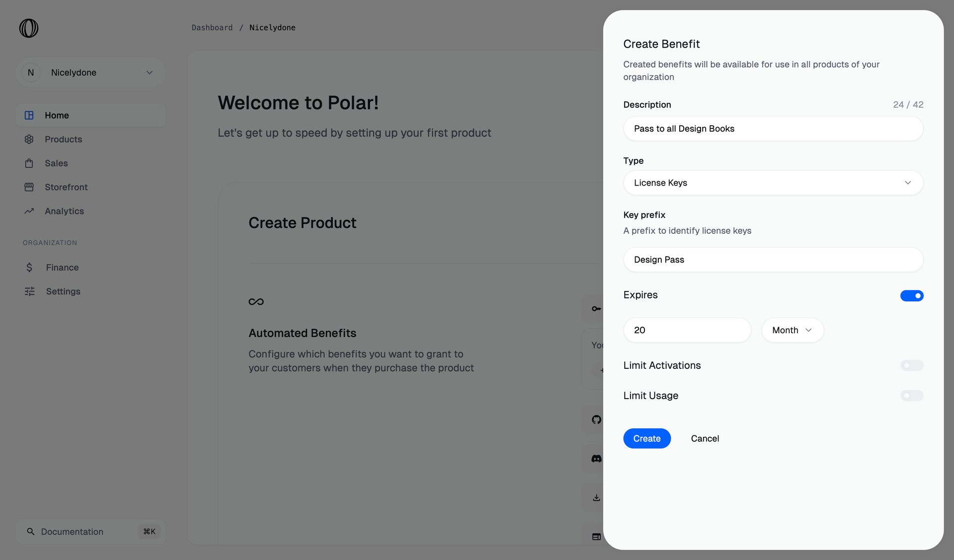This screenshot has width=954, height=560.
Task: Turn on the Limit Usage toggle
Action: click(x=912, y=396)
